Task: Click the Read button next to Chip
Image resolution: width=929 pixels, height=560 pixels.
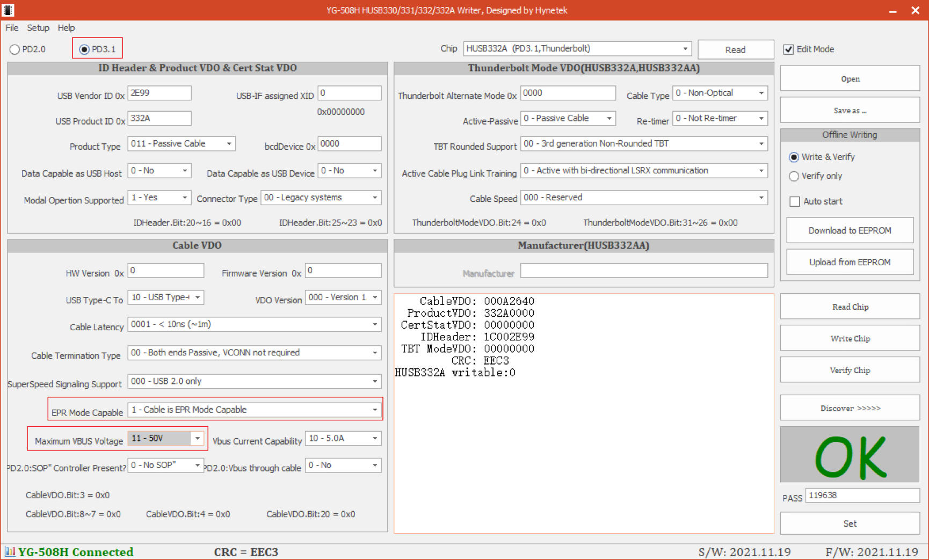Action: 736,49
